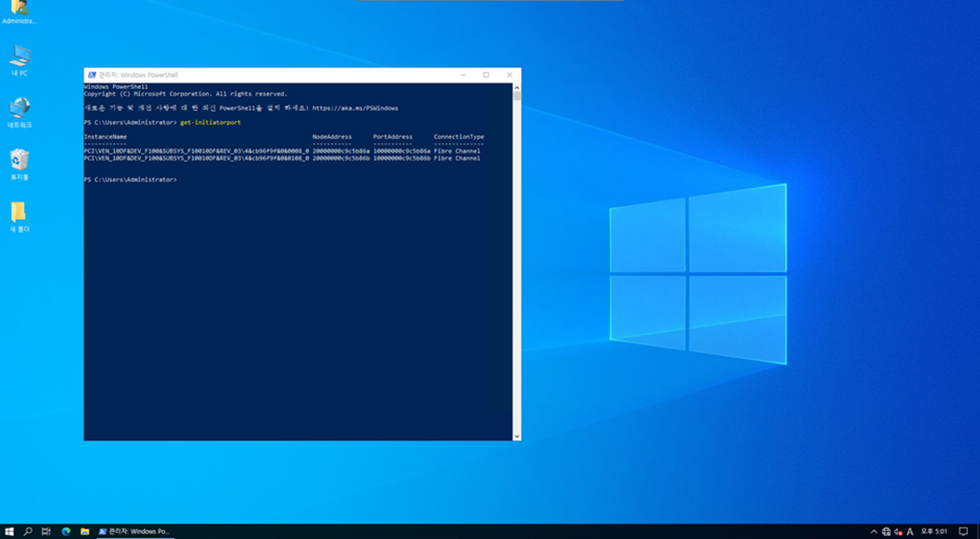This screenshot has width=980, height=539.
Task: Open Task View on taskbar
Action: point(47,531)
